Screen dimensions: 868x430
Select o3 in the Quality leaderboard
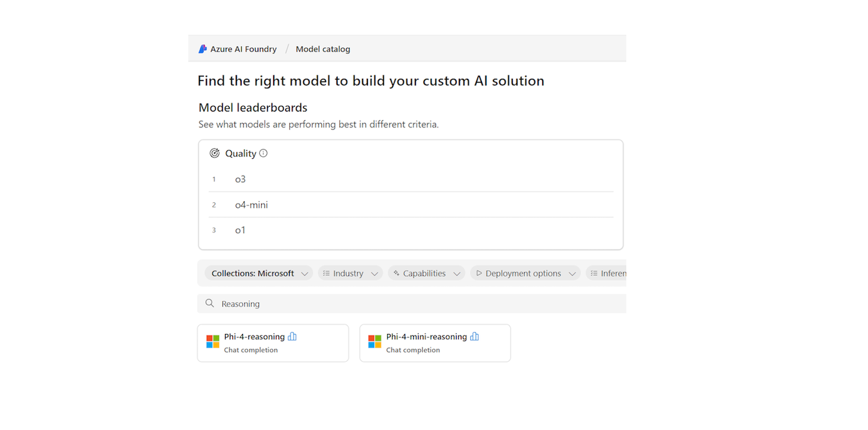click(x=240, y=179)
